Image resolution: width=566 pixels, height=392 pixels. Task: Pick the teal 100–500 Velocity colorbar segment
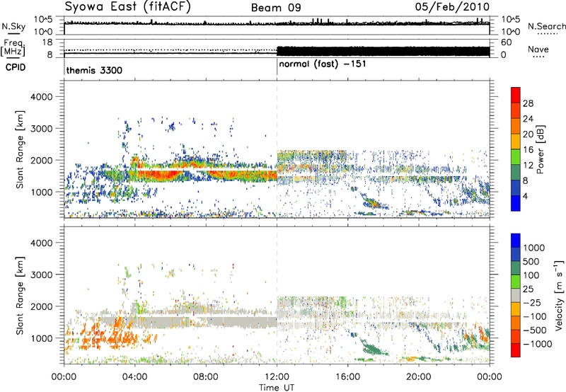pyautogui.click(x=516, y=268)
